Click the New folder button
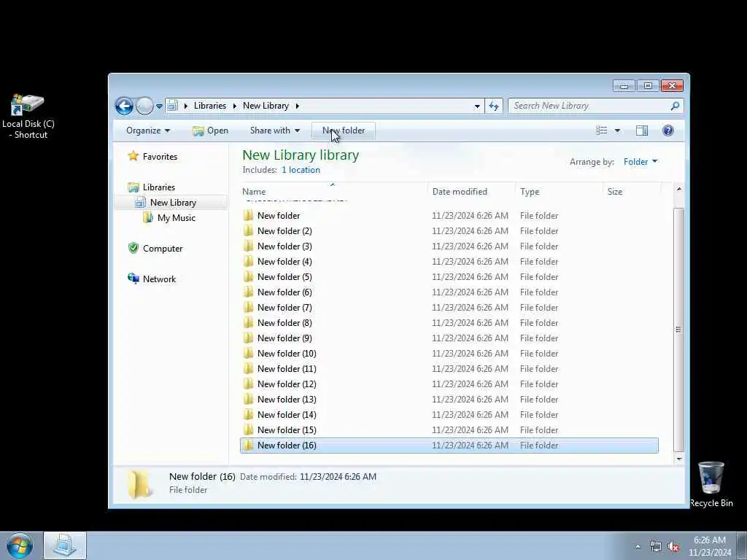The width and height of the screenshot is (747, 560). coord(344,131)
